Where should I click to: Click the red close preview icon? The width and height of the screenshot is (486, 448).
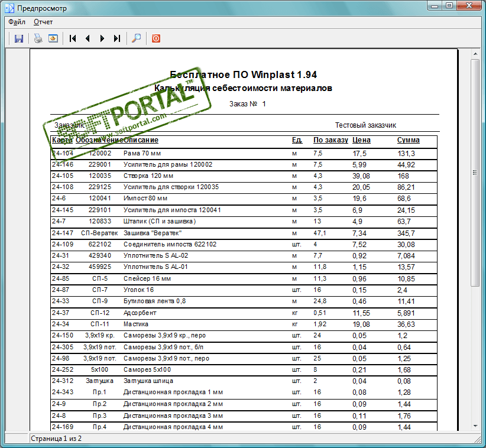pyautogui.click(x=156, y=38)
